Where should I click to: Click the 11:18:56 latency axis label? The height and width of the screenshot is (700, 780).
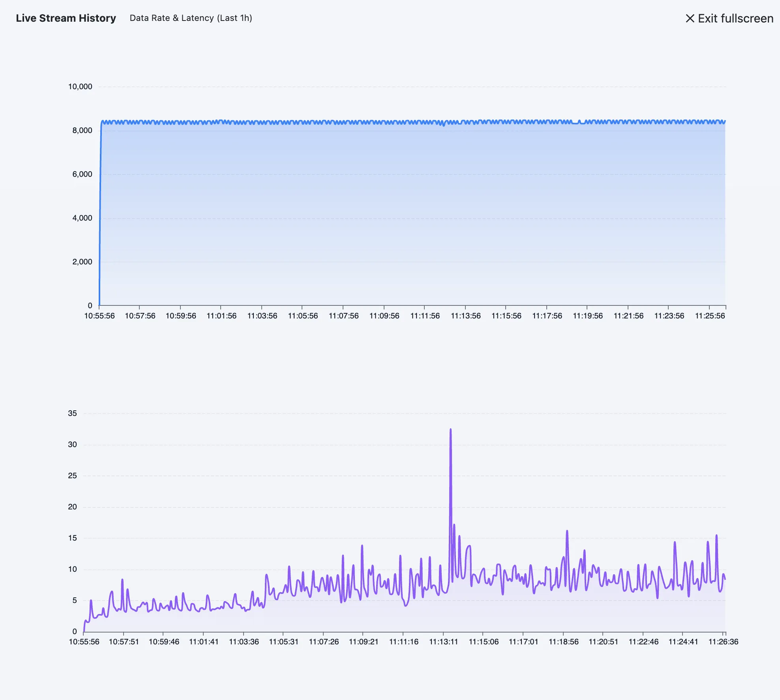563,642
